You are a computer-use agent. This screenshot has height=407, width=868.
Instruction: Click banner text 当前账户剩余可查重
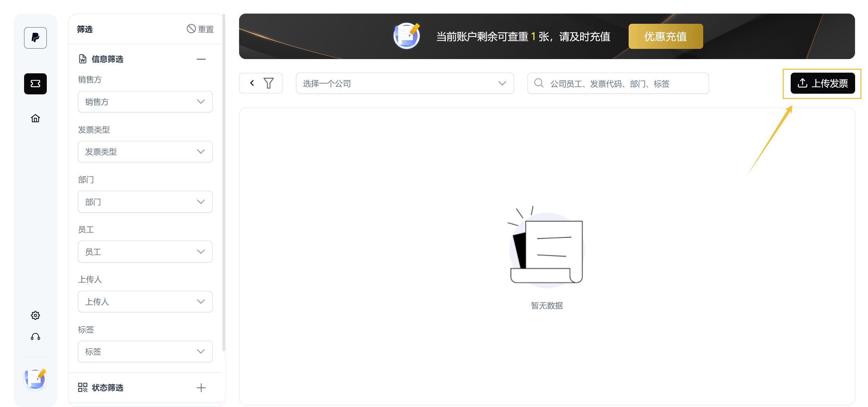coord(482,36)
